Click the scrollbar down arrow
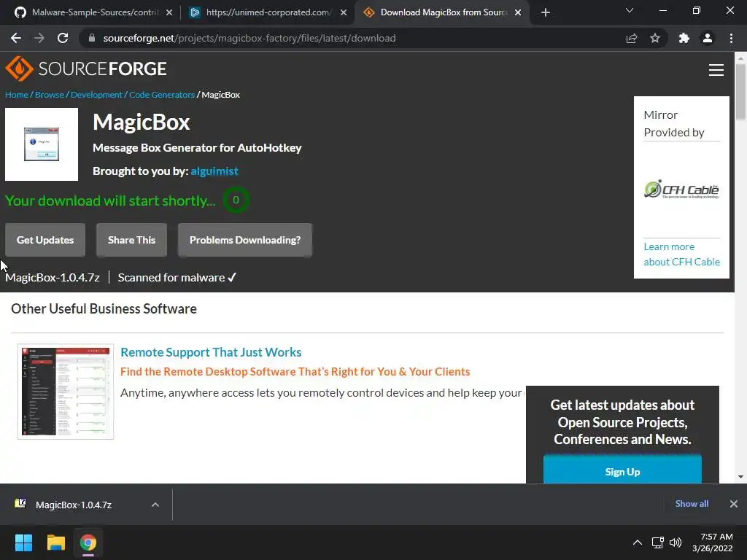 (740, 477)
